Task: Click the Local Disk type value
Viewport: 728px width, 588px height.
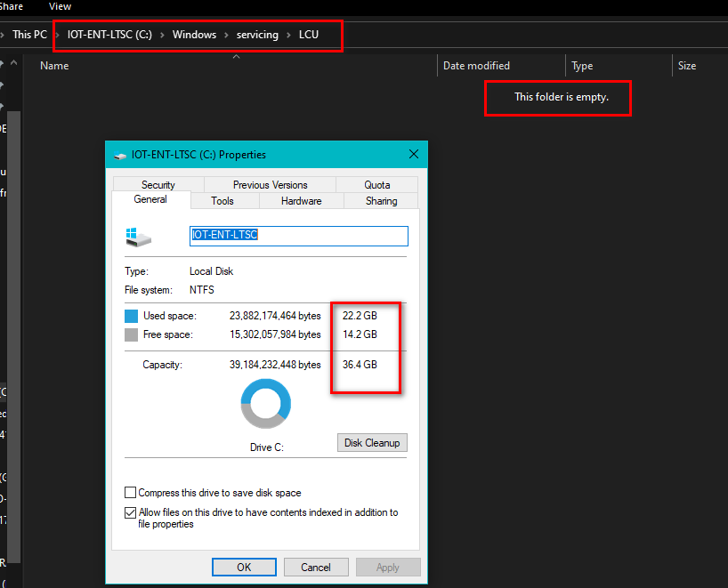Action: 211,271
